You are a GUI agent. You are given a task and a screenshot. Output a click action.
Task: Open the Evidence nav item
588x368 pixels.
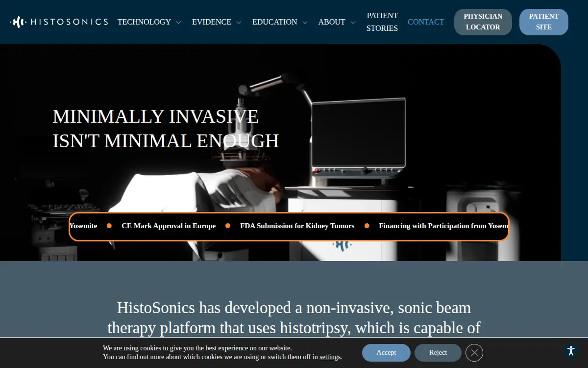pos(212,22)
